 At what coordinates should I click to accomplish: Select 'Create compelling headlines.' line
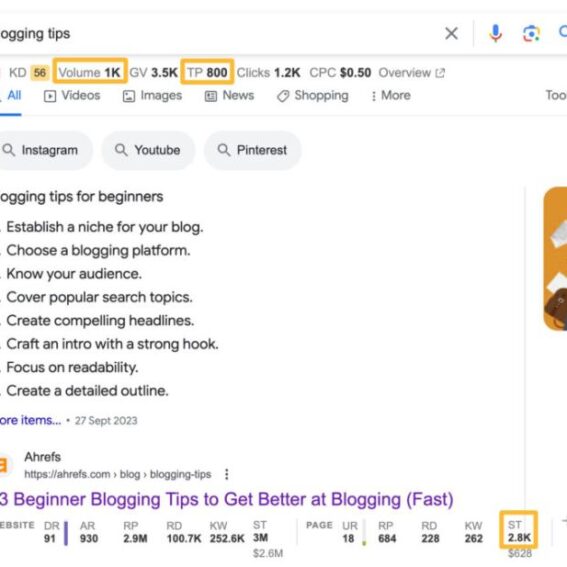(x=100, y=320)
